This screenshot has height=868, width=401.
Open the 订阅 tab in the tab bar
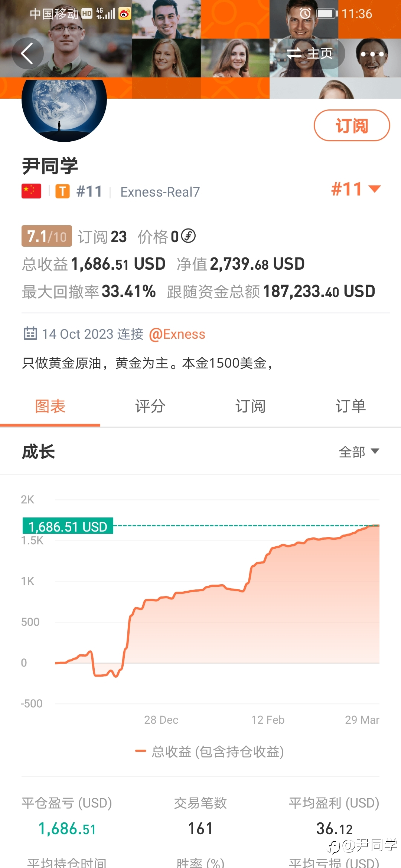251,406
